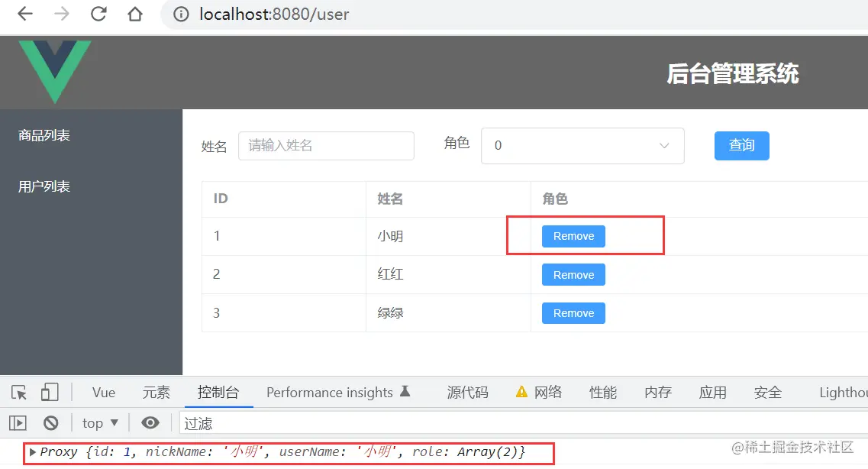868x469 pixels.
Task: Switch to the Vue DevTools tab
Action: [104, 392]
